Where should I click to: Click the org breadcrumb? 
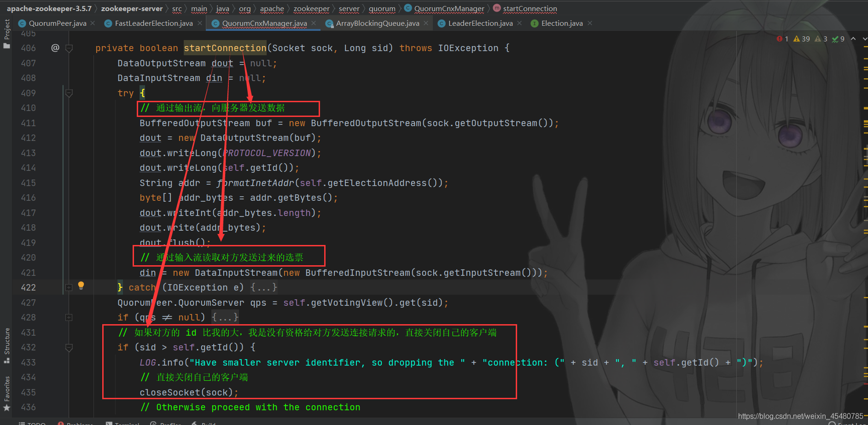(x=245, y=8)
